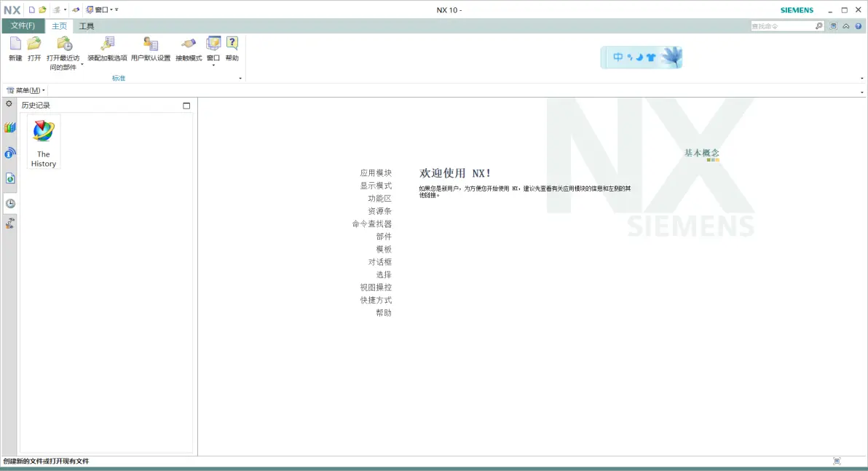Click status text 创建新的文件或打开现有文件
The width and height of the screenshot is (868, 471).
[46, 461]
